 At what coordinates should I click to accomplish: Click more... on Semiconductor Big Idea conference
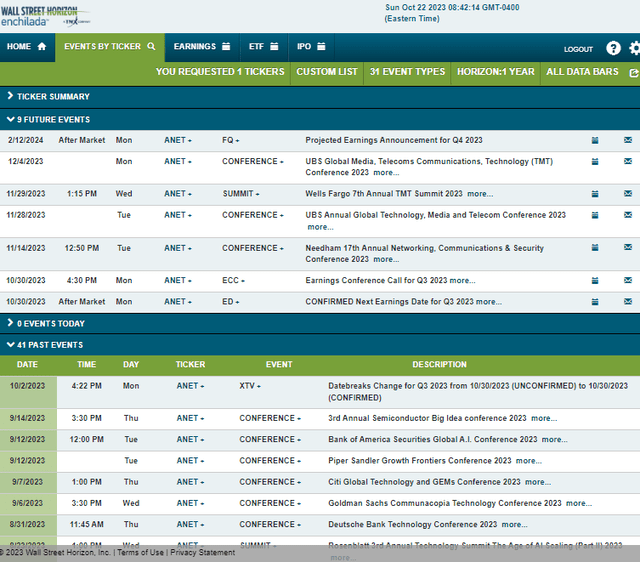click(544, 418)
